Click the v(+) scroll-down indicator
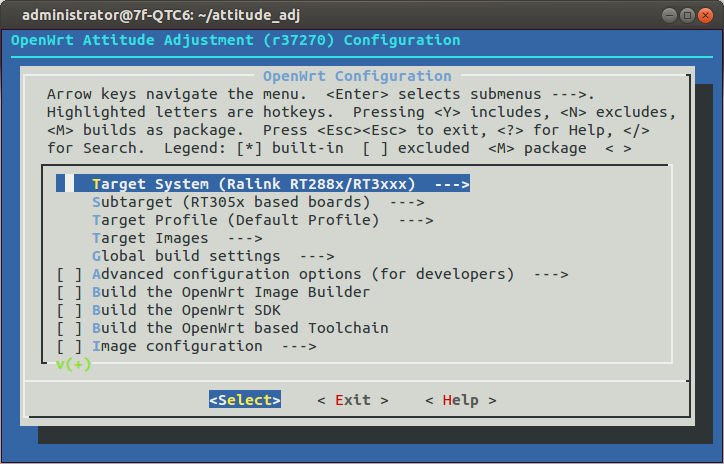 [x=73, y=364]
